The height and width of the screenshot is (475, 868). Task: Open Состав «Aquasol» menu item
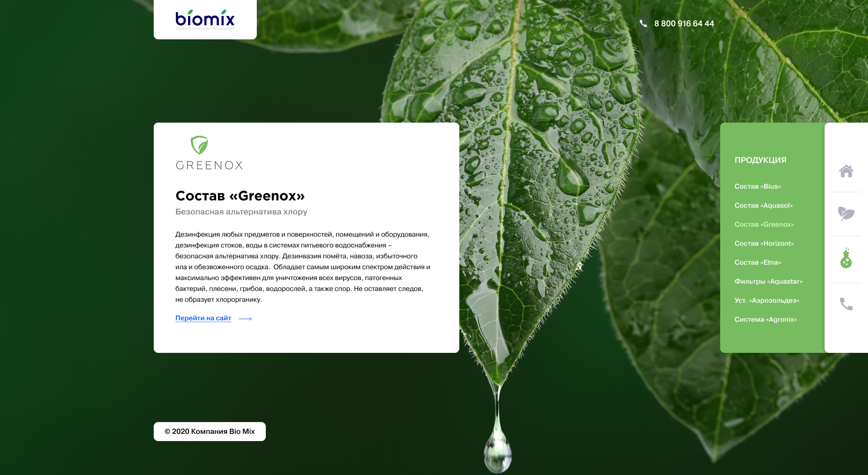(x=764, y=205)
